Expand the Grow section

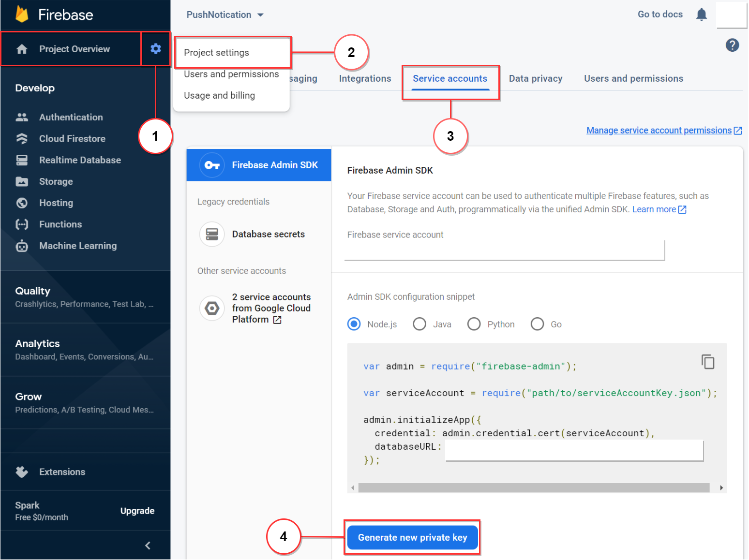85,403
